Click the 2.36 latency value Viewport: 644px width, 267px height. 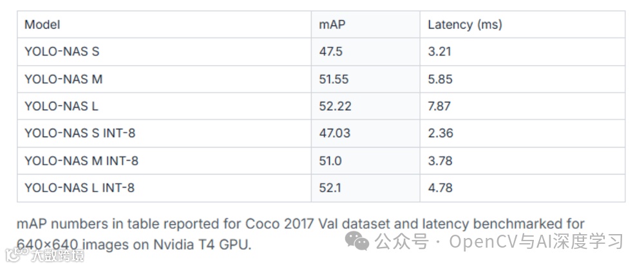pyautogui.click(x=440, y=133)
